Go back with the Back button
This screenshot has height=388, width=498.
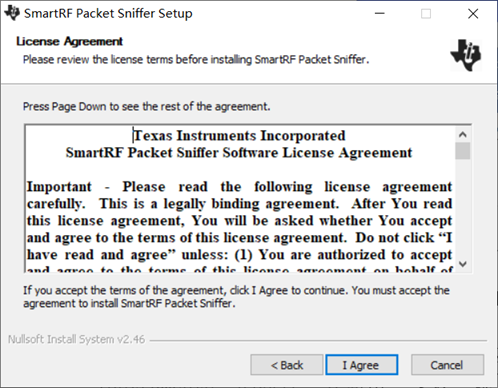(287, 365)
